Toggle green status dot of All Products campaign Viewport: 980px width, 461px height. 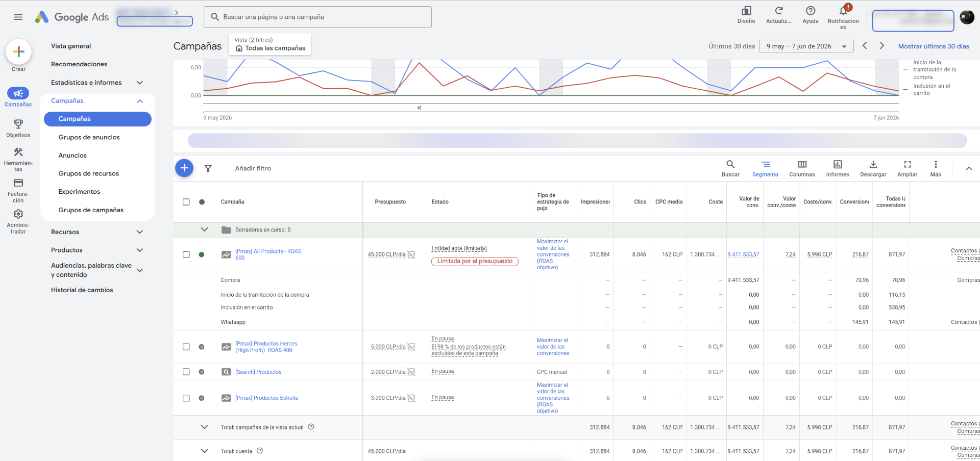click(x=202, y=254)
